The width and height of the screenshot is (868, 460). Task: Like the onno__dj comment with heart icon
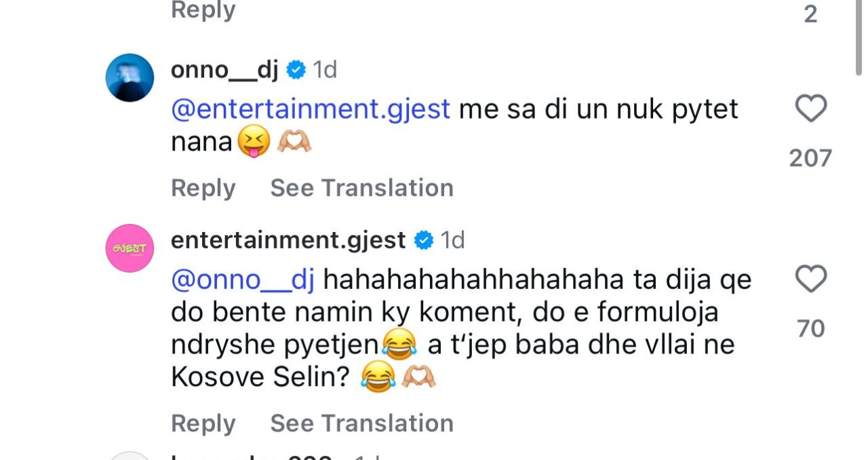(810, 109)
